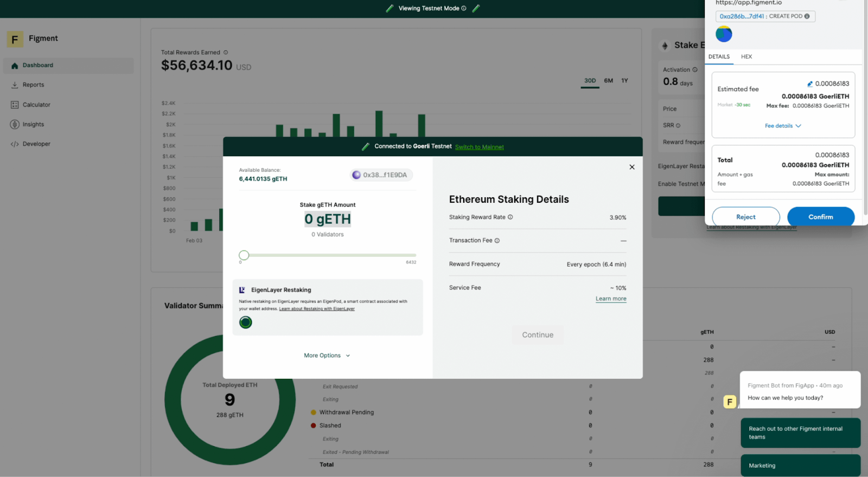The image size is (868, 477).
Task: Confirm the wallet transaction
Action: click(x=820, y=217)
